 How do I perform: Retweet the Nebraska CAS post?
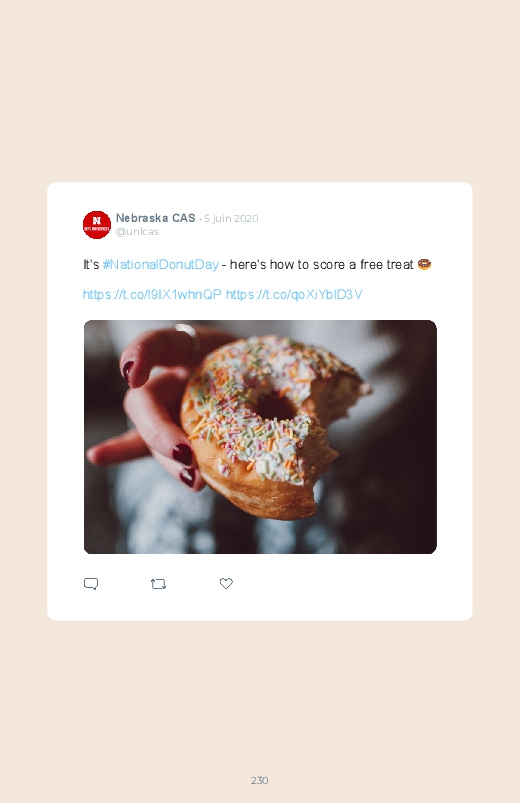pos(158,584)
